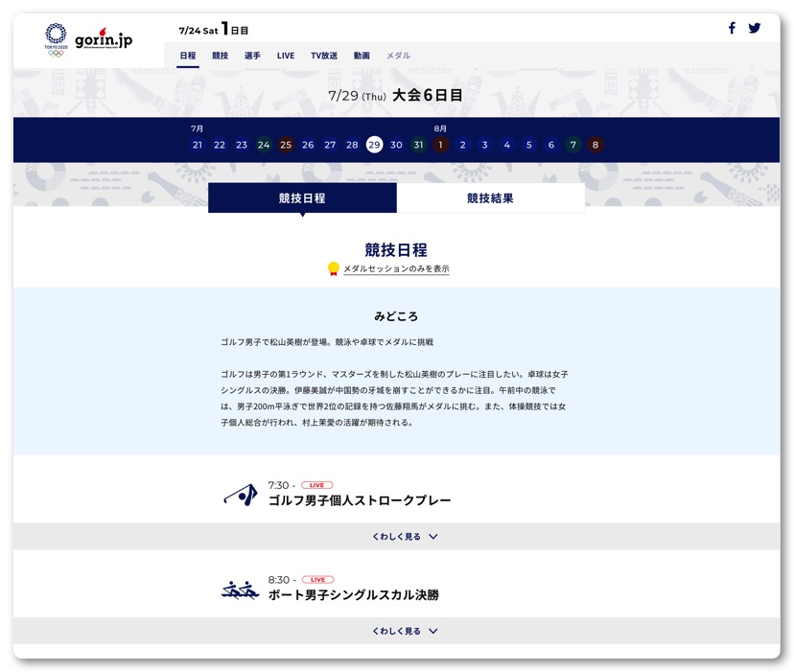Click the Facebook share icon

732,28
